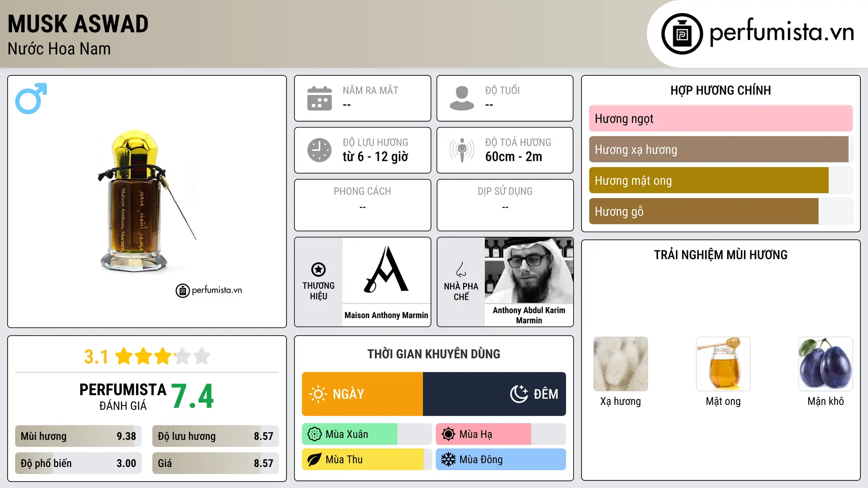
Task: Click the ĐỘ TUỔI label
Action: (502, 90)
